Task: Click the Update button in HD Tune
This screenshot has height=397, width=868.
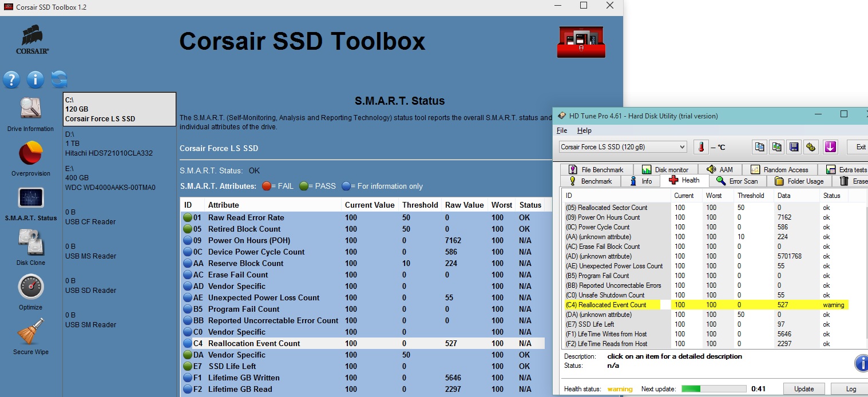Action: [x=803, y=389]
